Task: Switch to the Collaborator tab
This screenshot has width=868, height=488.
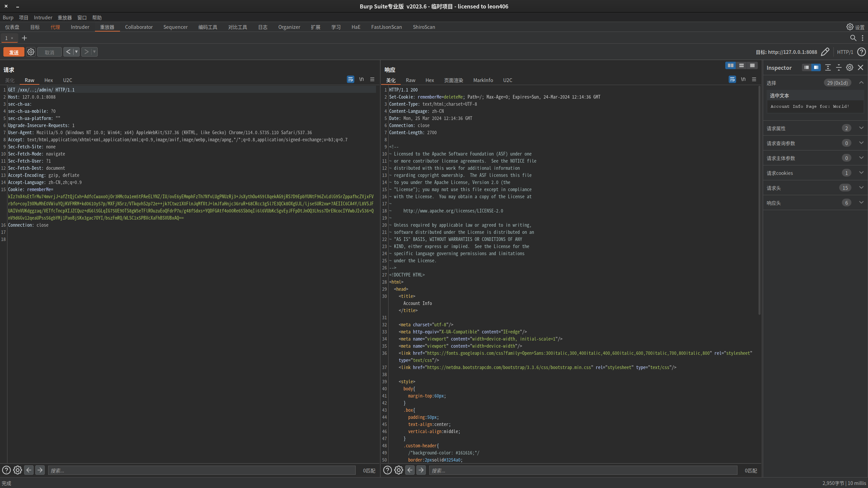Action: pyautogui.click(x=139, y=27)
